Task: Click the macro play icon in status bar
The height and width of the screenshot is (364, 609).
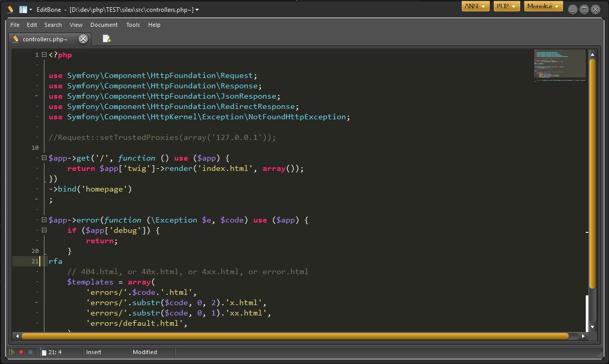Action: (12, 352)
